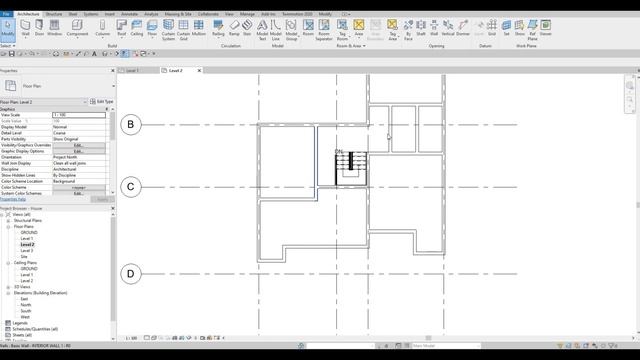The height and width of the screenshot is (360, 640).
Task: Close the Project Browser panel
Action: pyautogui.click(x=113, y=208)
